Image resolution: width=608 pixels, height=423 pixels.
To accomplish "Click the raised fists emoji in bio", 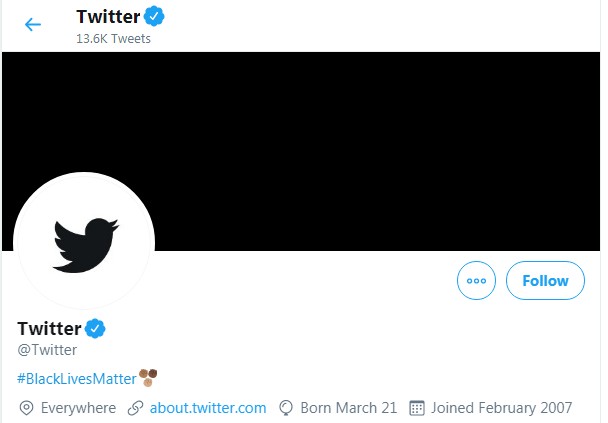I will pos(148,377).
